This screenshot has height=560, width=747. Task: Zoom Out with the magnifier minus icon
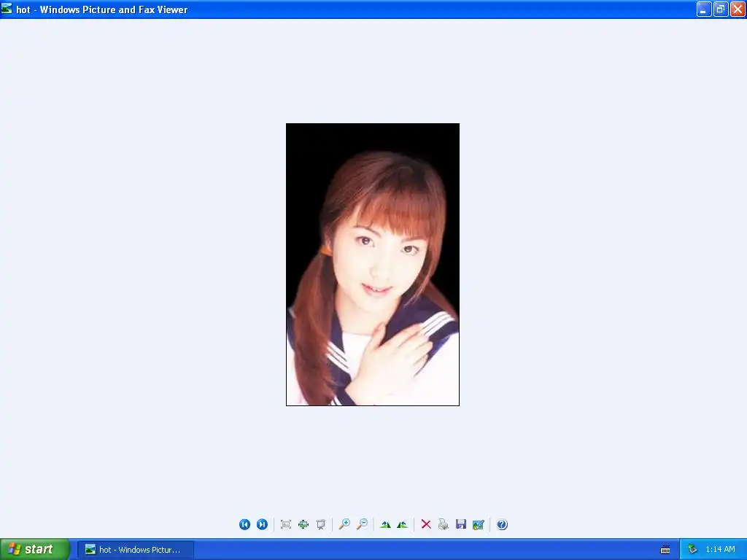tap(362, 524)
